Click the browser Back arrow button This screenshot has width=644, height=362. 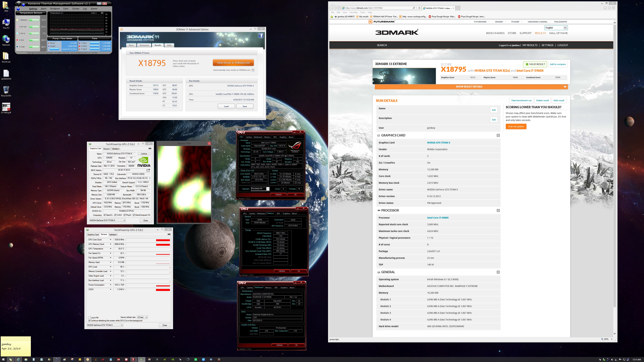[333, 8]
